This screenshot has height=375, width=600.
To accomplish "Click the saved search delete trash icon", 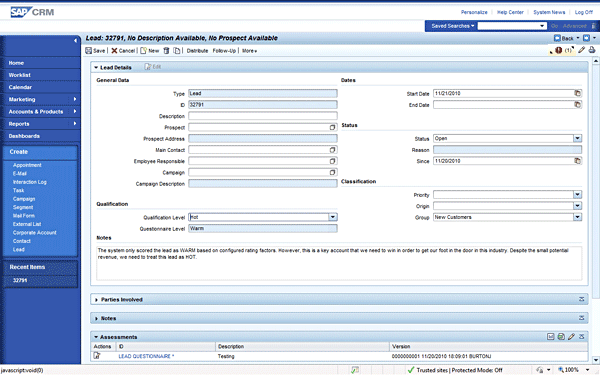I will tap(593, 26).
